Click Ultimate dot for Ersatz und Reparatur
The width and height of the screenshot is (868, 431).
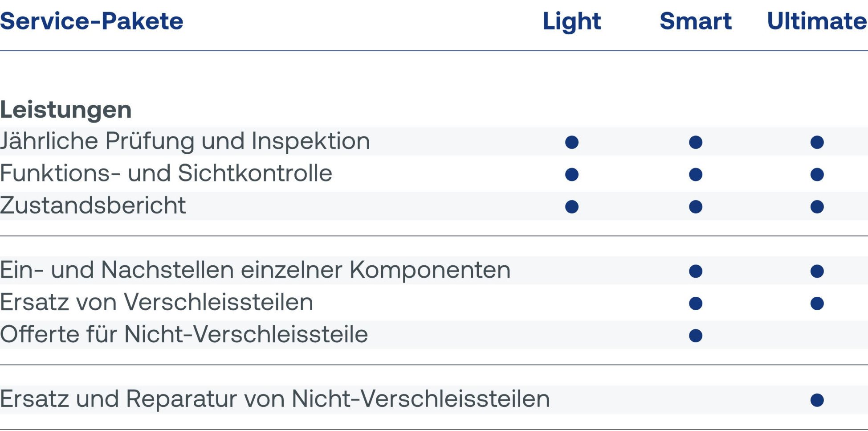coord(817,400)
